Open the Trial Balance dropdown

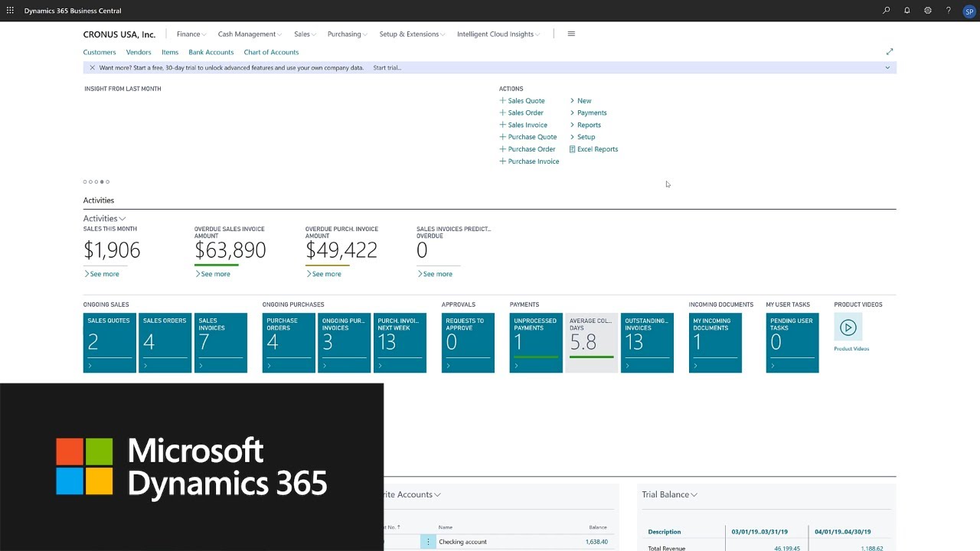(x=669, y=494)
